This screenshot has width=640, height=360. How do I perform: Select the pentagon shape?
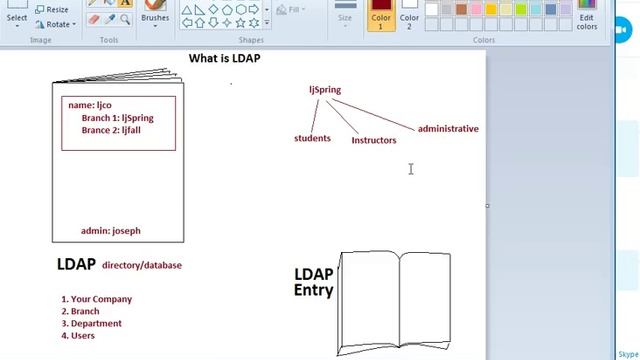[227, 10]
